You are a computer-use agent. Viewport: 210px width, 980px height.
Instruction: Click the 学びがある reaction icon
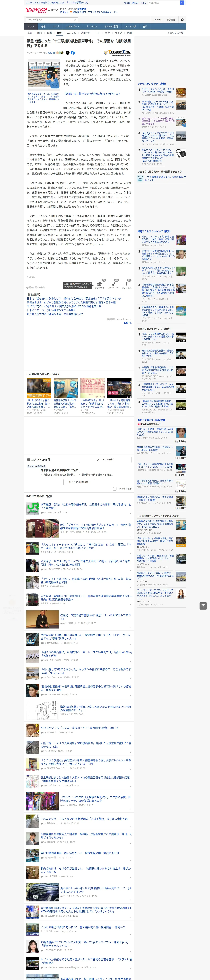click(100, 284)
